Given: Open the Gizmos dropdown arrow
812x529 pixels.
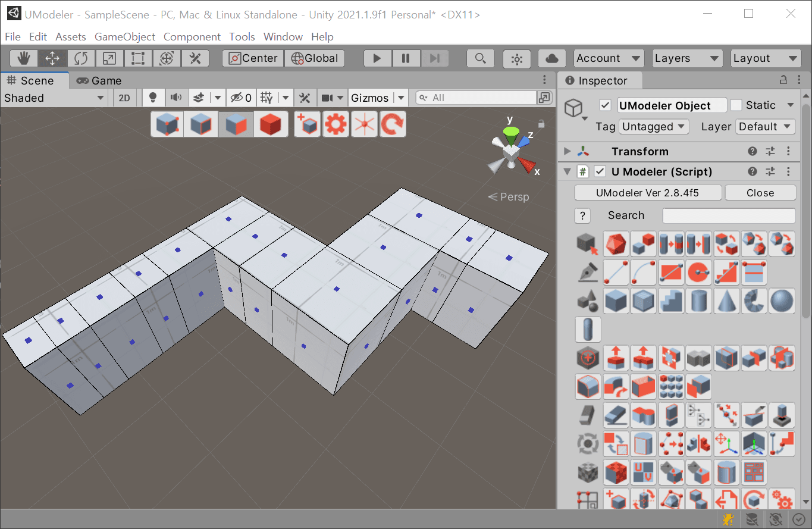Looking at the screenshot, I should 402,98.
